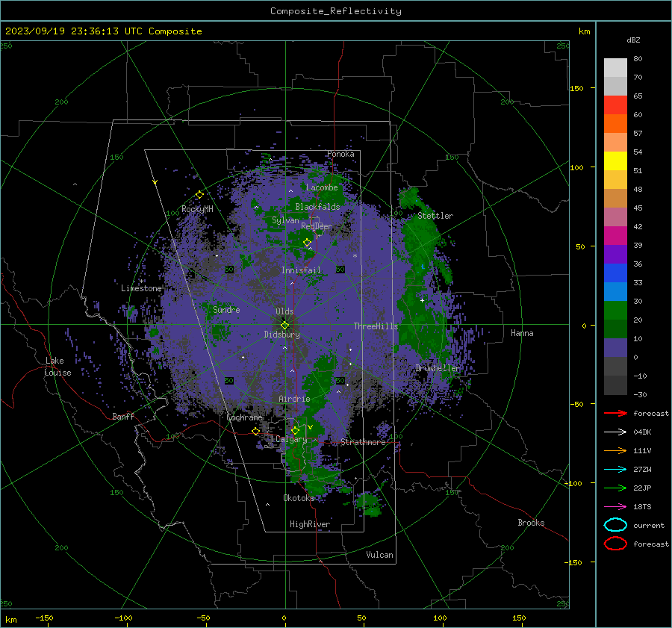Image resolution: width=672 pixels, height=628 pixels.
Task: Click the red 60-65 dBZ swatch
Action: pos(615,105)
